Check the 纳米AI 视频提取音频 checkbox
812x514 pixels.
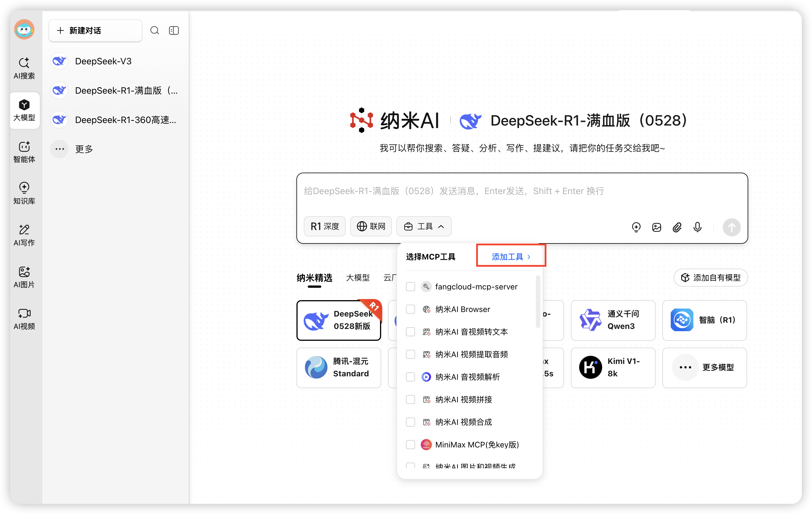point(411,354)
